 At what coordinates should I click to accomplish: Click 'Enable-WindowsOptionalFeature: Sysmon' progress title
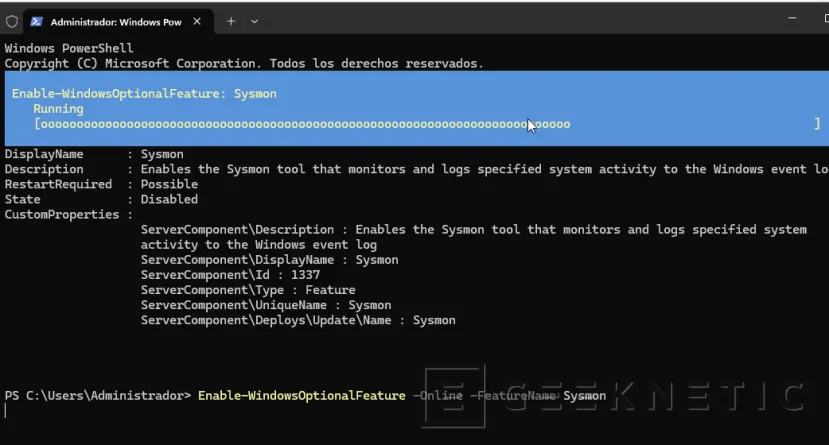tap(144, 94)
